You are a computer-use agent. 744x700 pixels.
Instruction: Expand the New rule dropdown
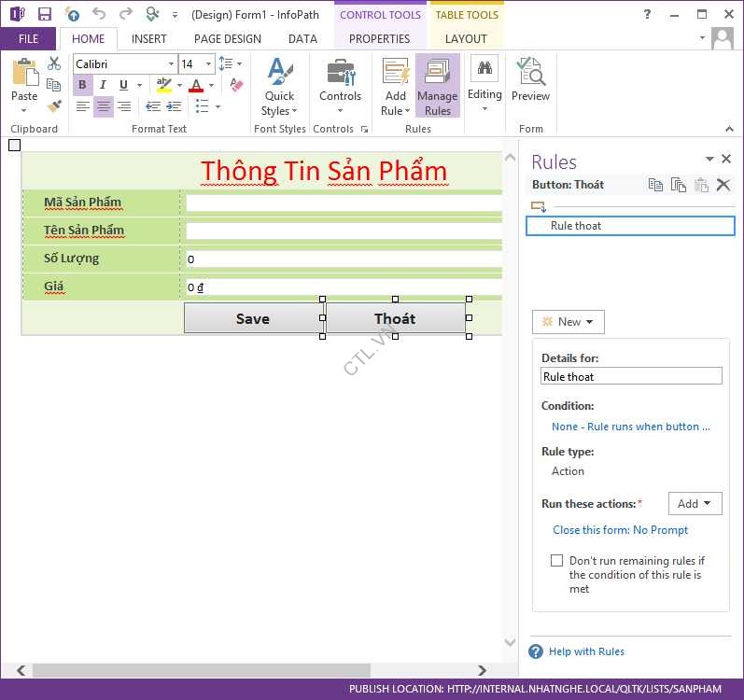click(x=569, y=322)
